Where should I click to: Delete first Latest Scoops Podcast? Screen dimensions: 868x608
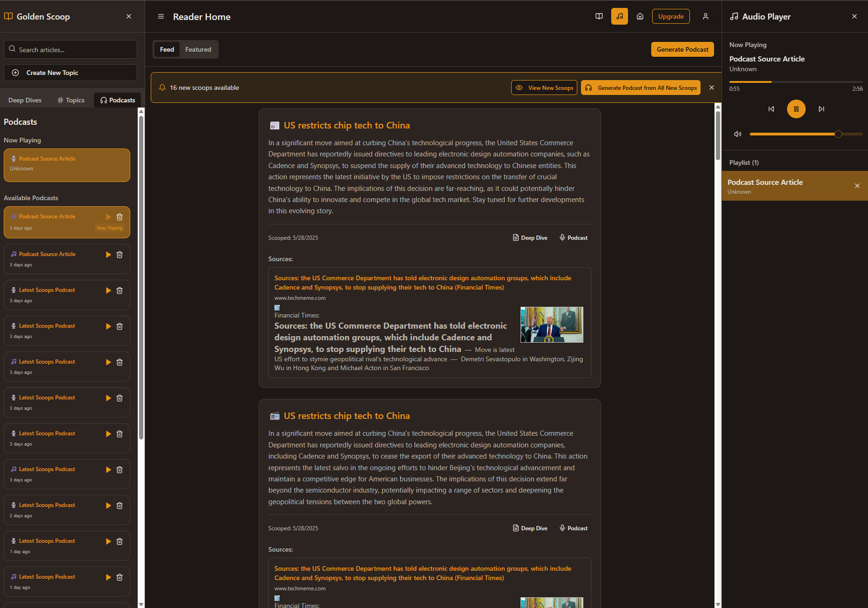coord(120,290)
